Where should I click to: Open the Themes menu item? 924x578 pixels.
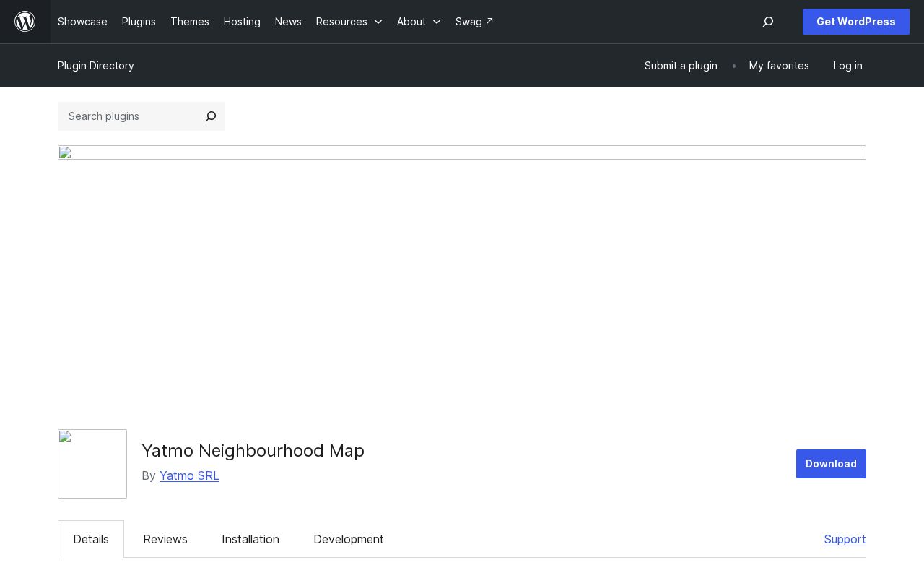pos(190,22)
